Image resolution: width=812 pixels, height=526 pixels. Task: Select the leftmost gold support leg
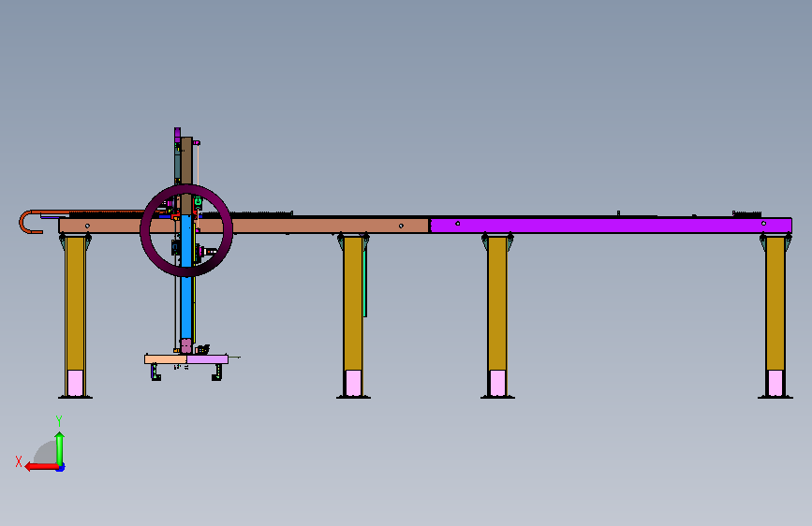75,303
